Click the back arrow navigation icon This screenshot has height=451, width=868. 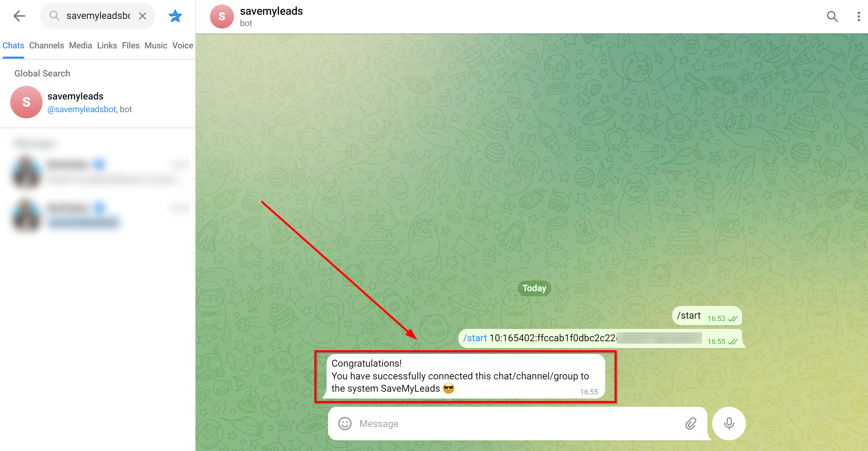pos(20,16)
